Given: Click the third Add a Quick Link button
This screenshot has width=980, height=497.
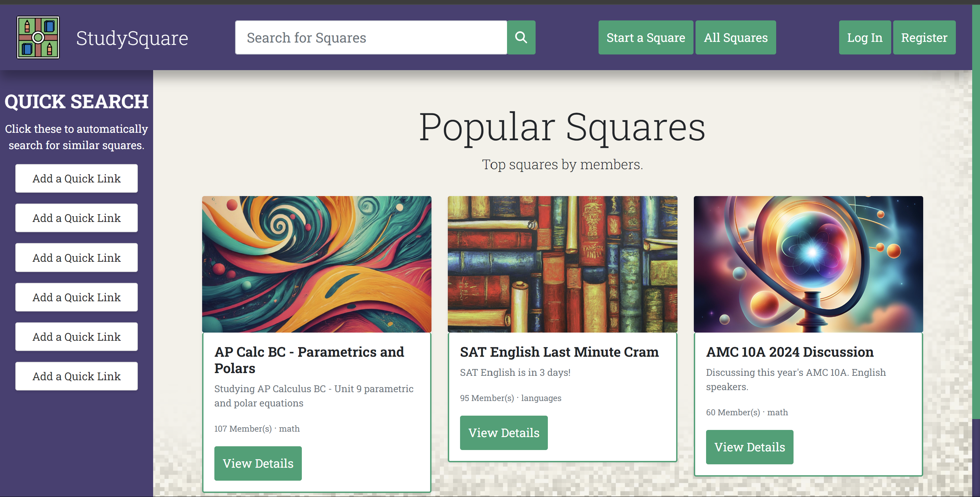Looking at the screenshot, I should (77, 258).
